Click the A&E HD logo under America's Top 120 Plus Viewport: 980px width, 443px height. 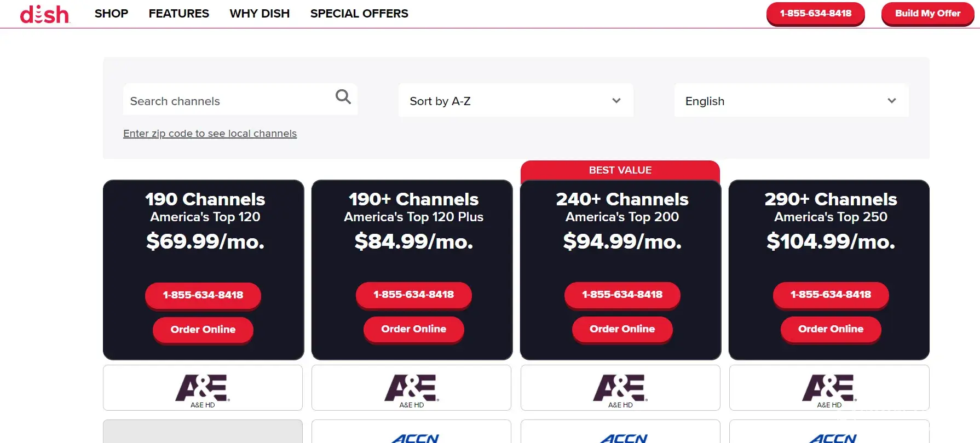tap(412, 388)
